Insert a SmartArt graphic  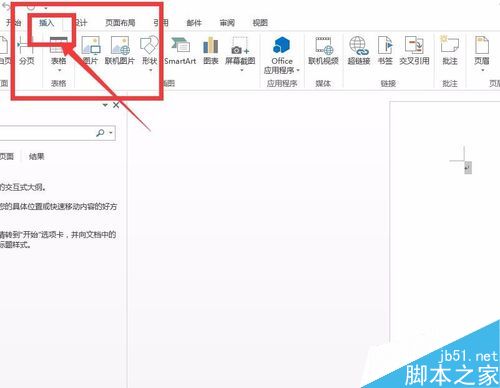[x=180, y=50]
